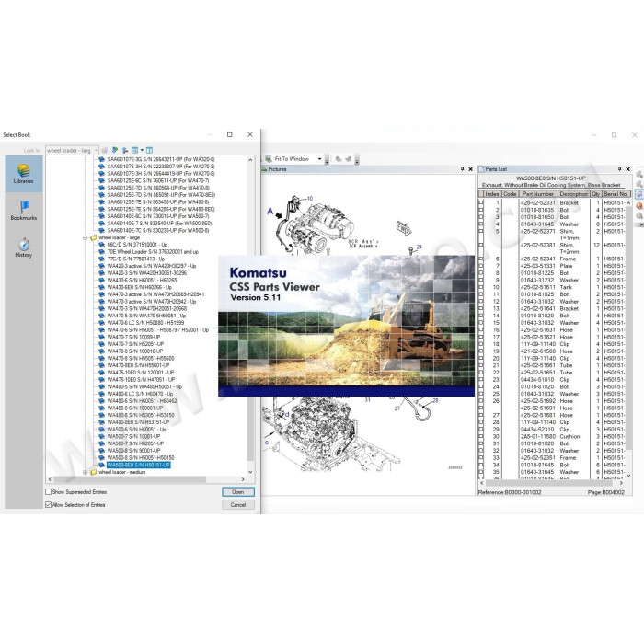
Task: Click the parts list horizontal scrollbar
Action: [551, 483]
